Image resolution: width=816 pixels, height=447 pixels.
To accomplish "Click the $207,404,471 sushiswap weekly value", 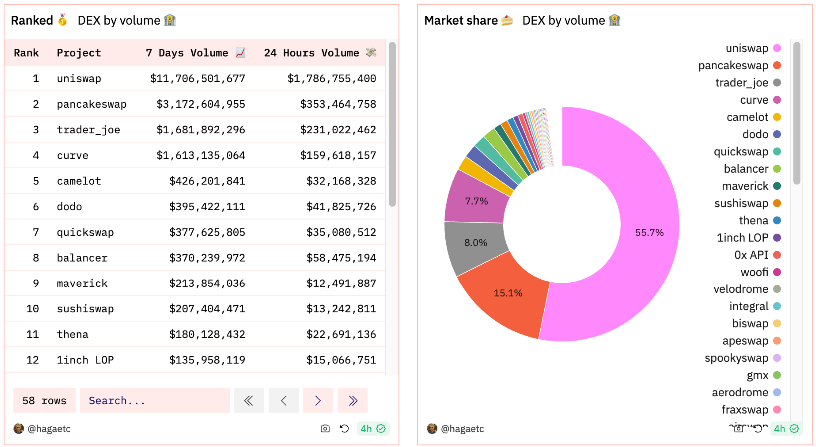I will (207, 309).
